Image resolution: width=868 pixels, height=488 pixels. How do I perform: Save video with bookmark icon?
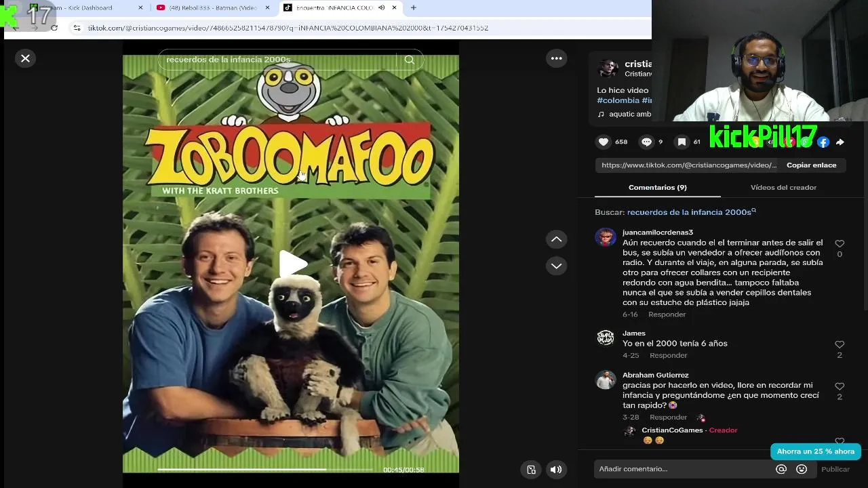pos(682,142)
